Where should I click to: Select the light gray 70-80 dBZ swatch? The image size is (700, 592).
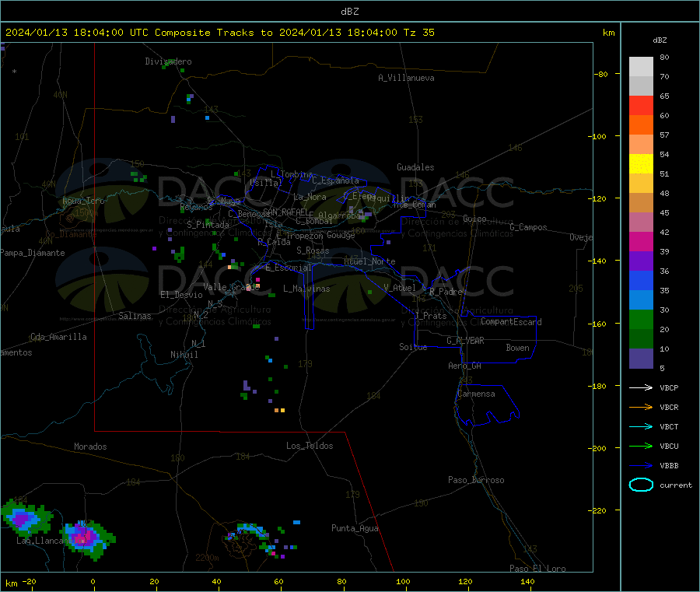[641, 67]
